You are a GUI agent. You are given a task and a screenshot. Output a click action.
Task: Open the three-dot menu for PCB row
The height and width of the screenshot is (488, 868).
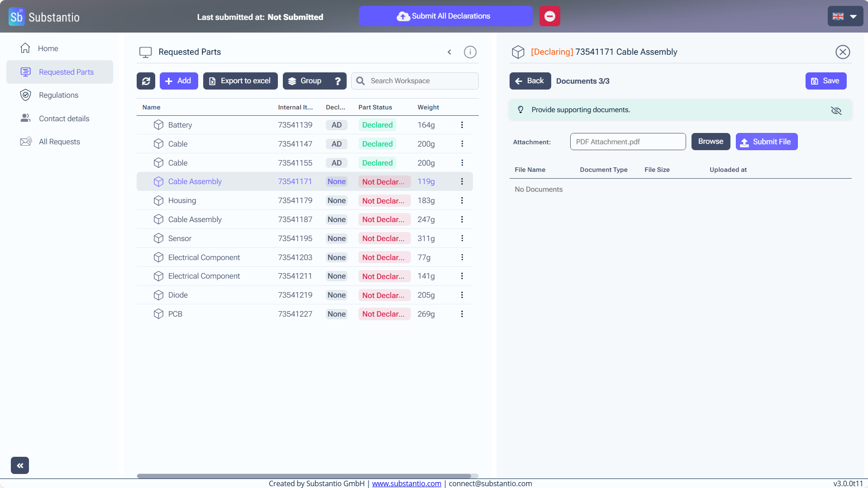(x=462, y=314)
